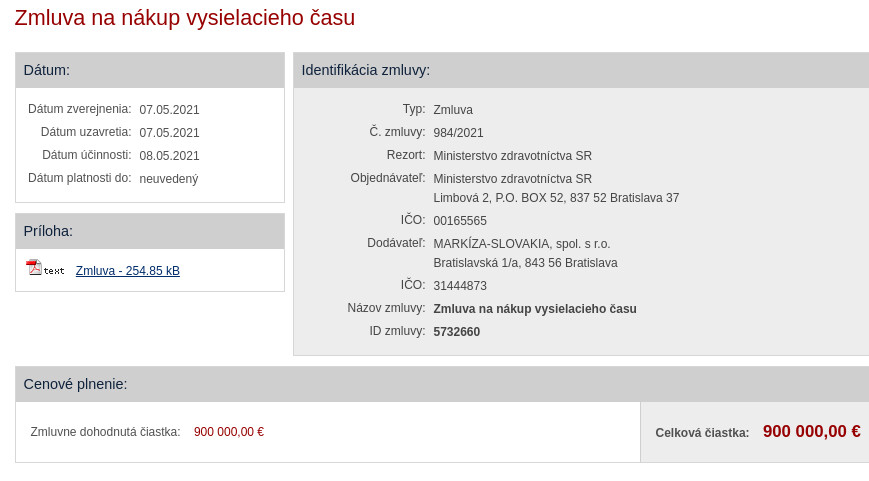Click the contract ID 5732660
The image size is (869, 481).
point(457,332)
